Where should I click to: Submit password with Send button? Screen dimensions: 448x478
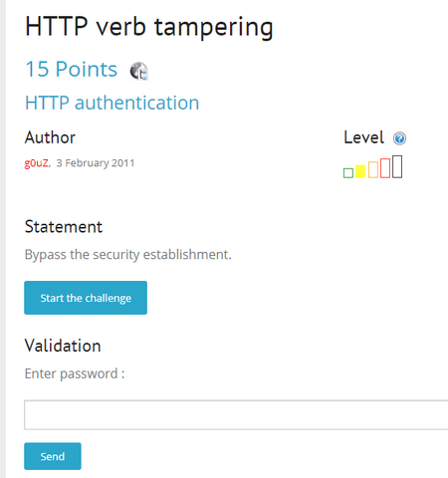[53, 456]
